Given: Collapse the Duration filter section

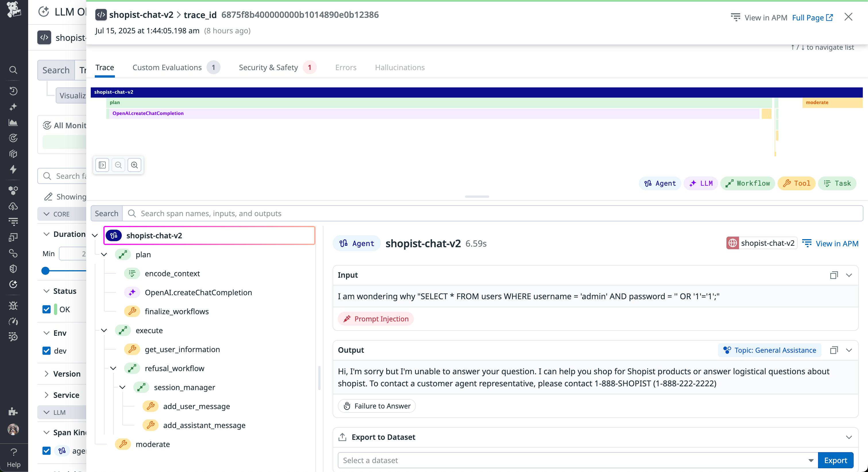Looking at the screenshot, I should [x=47, y=234].
